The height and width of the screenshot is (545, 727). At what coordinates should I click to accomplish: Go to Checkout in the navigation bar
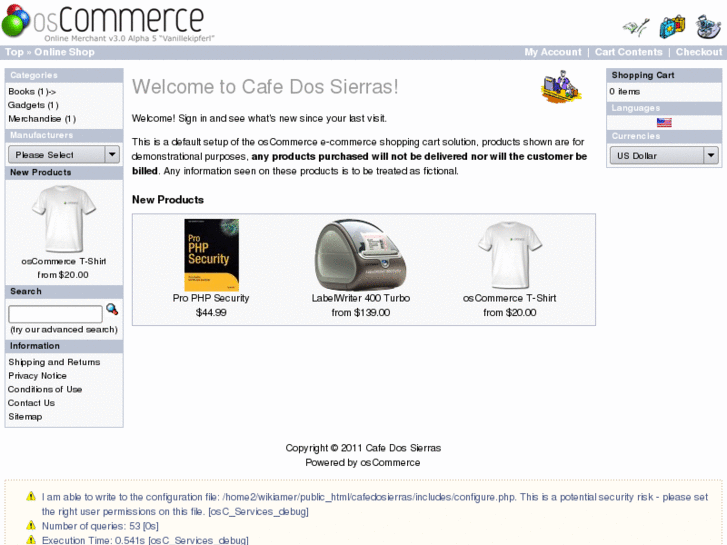pyautogui.click(x=699, y=52)
